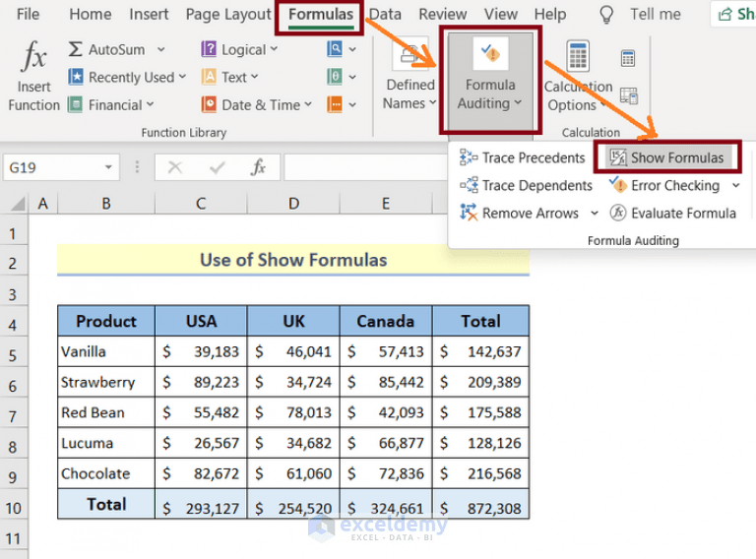756x559 pixels.
Task: Click grand total 872,308 cell
Action: 480,504
